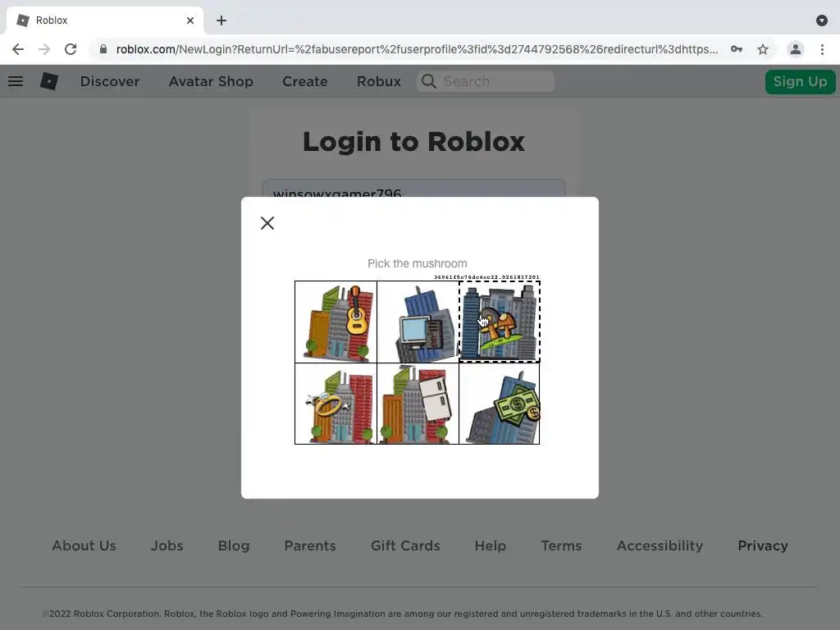
Task: Close the captcha dialog with the X
Action: pos(267,223)
